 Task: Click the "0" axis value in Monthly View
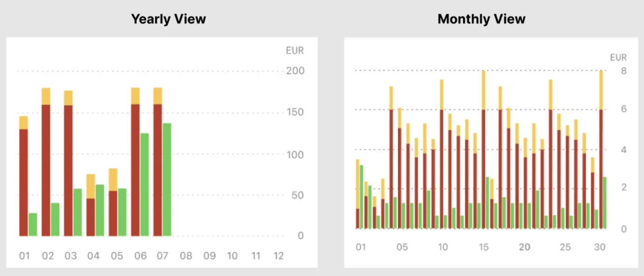click(x=623, y=228)
